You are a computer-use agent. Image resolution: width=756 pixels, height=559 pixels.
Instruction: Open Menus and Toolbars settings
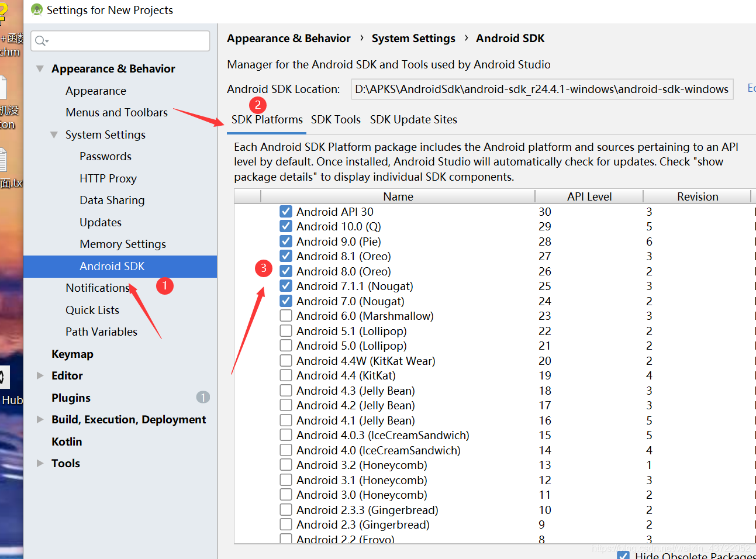[x=117, y=112]
